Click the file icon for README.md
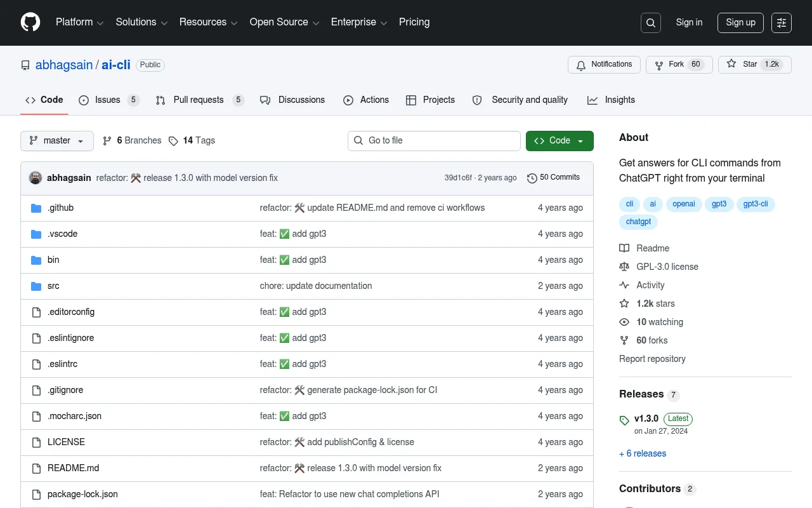The height and width of the screenshot is (508, 812). pyautogui.click(x=36, y=469)
